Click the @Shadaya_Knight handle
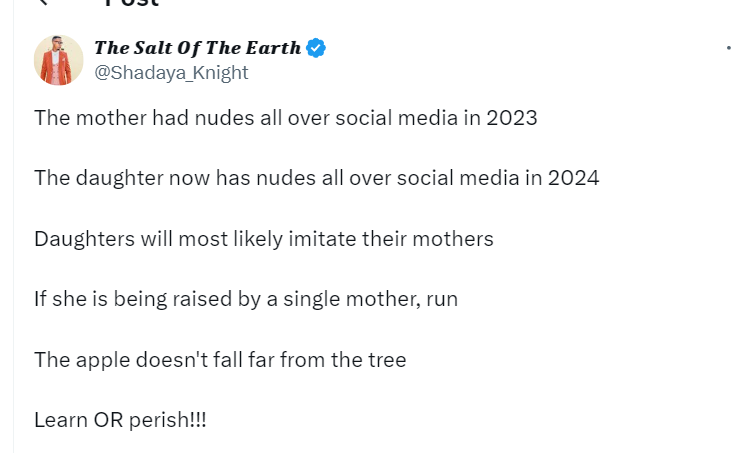The image size is (731, 453). (171, 73)
